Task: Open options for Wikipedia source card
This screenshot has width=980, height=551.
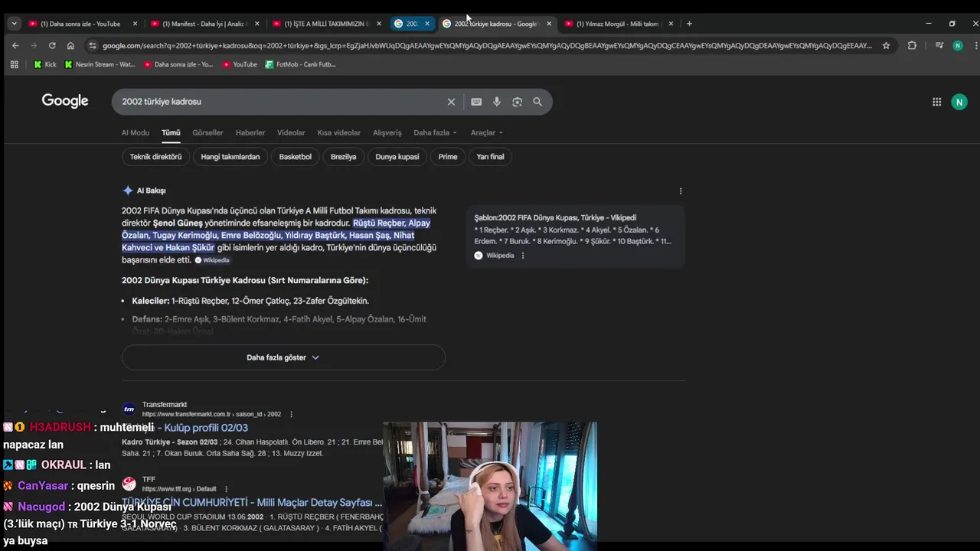Action: click(x=523, y=256)
